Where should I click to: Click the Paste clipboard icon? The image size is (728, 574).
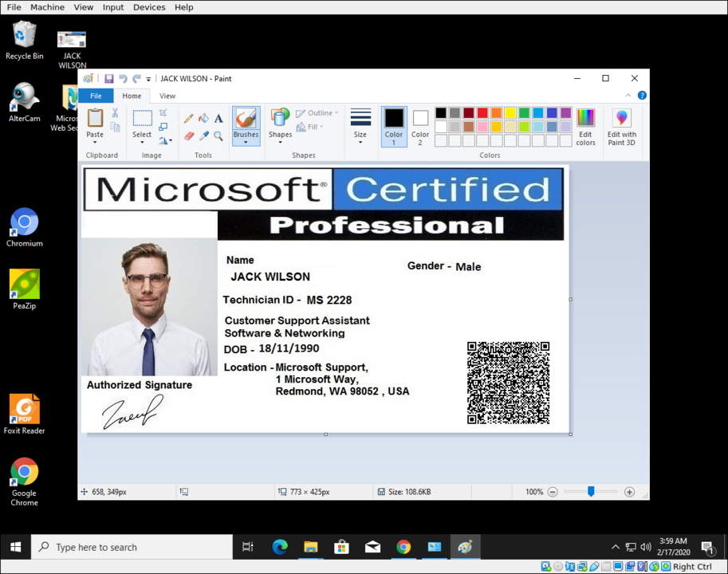[x=95, y=118]
